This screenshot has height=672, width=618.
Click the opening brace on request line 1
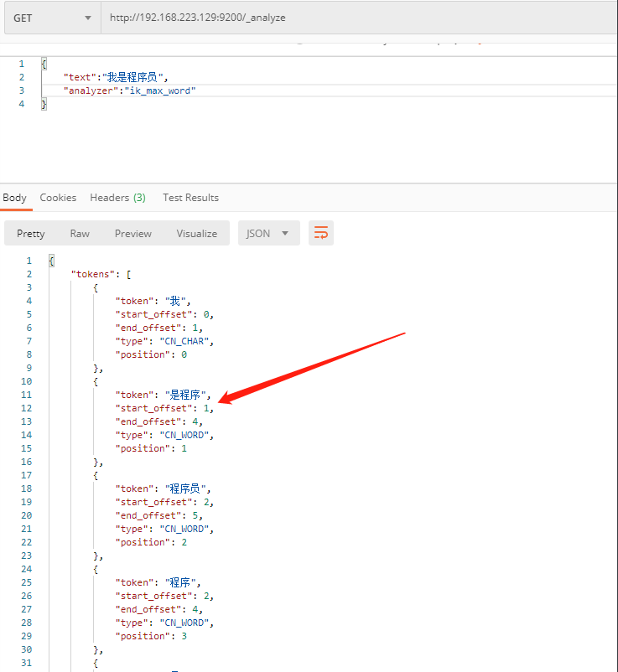coord(44,65)
